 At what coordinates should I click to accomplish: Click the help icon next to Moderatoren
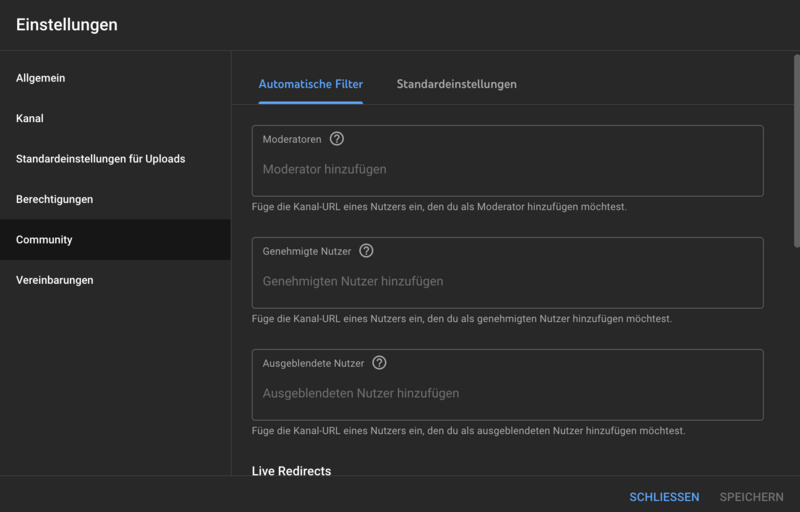(337, 139)
